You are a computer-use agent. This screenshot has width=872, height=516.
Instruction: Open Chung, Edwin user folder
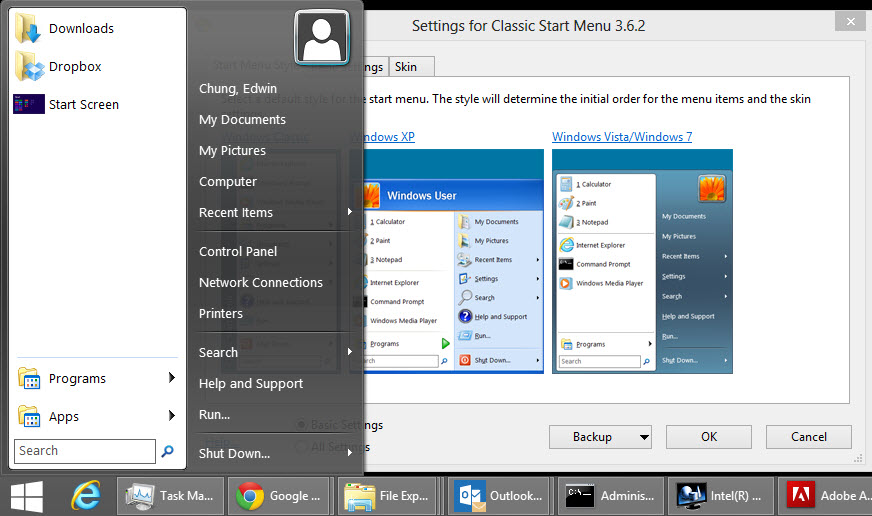pyautogui.click(x=237, y=88)
